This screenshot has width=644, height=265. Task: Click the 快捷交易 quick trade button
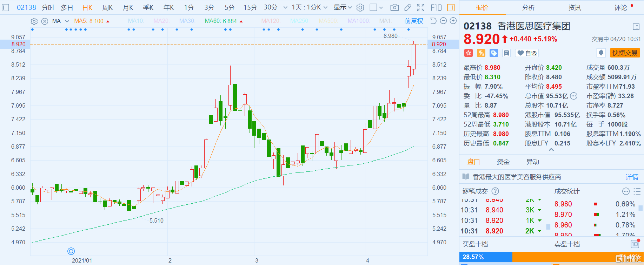point(625,53)
